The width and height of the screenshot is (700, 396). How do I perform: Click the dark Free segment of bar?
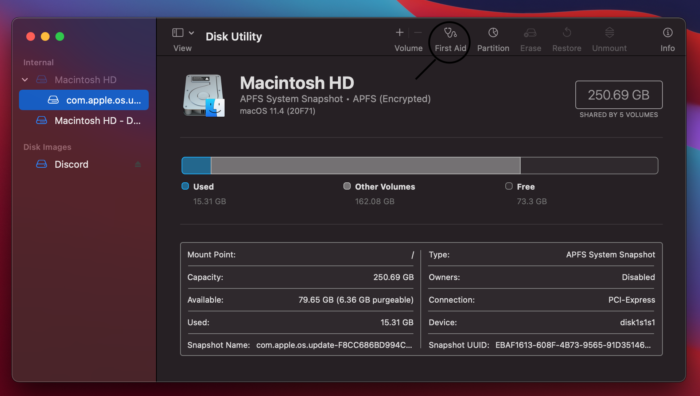click(x=589, y=166)
